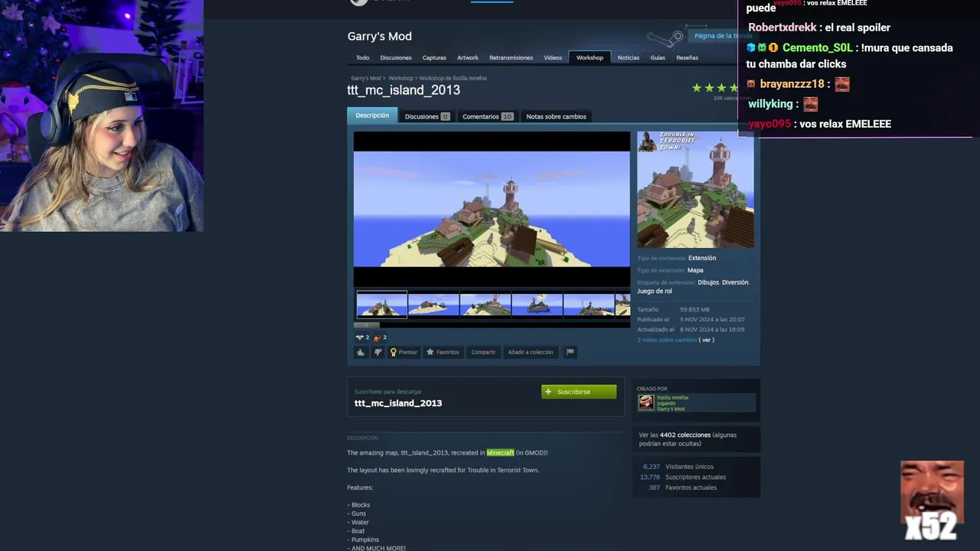Image resolution: width=980 pixels, height=551 pixels.
Task: Select Workshop in the hub menu
Action: 590,57
